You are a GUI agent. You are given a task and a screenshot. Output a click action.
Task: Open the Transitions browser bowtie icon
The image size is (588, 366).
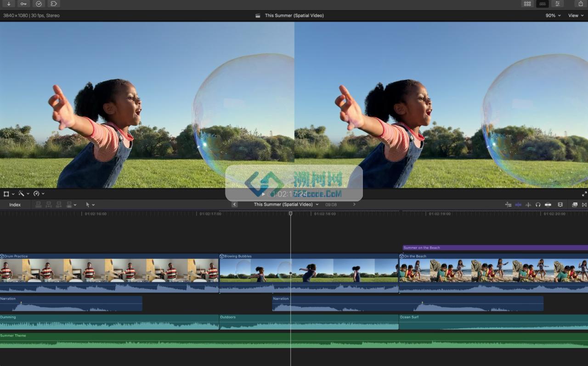(x=584, y=205)
